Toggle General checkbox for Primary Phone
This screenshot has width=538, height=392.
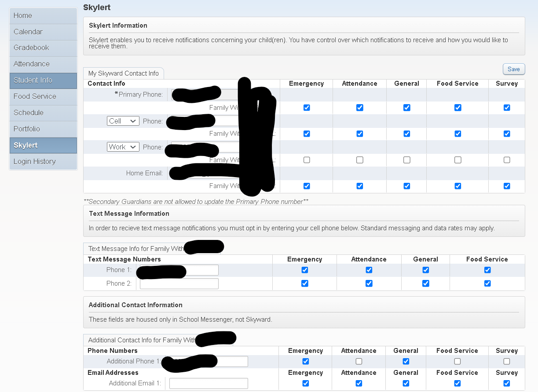point(407,108)
